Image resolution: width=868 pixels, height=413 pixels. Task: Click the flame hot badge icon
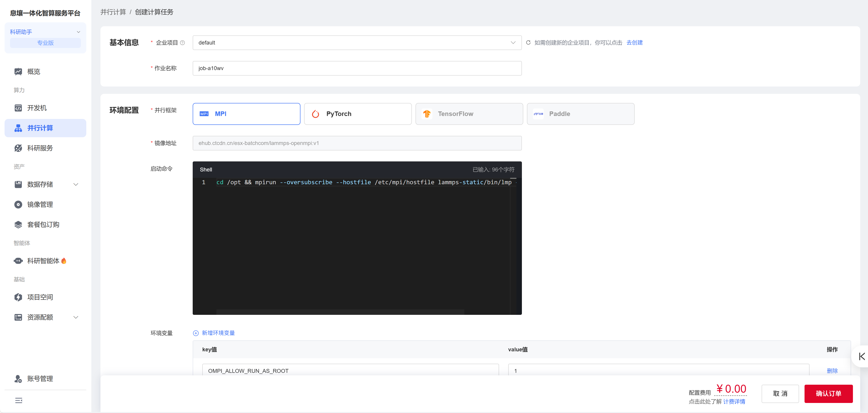pyautogui.click(x=64, y=261)
